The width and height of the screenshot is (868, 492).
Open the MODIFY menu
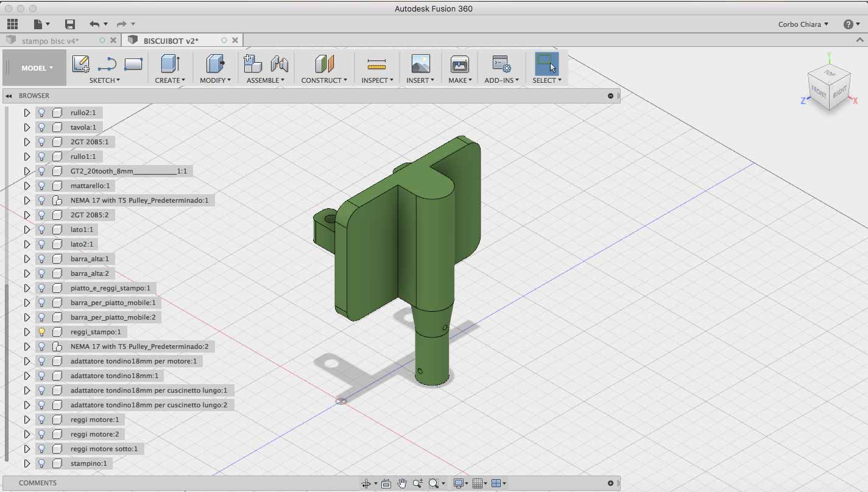(x=215, y=80)
